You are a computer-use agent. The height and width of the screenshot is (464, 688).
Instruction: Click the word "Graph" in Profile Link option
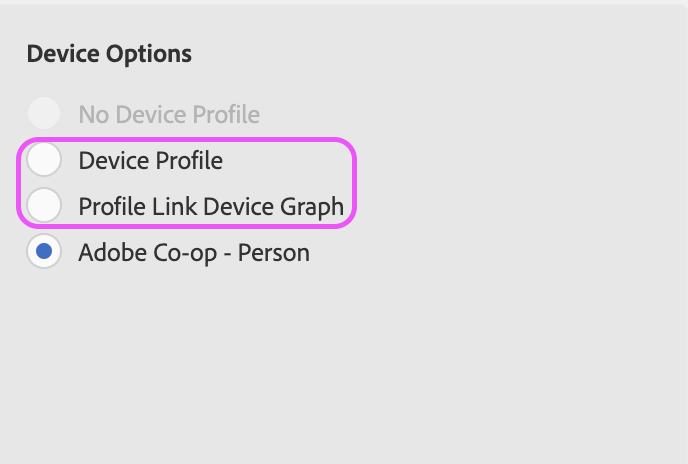coord(312,207)
